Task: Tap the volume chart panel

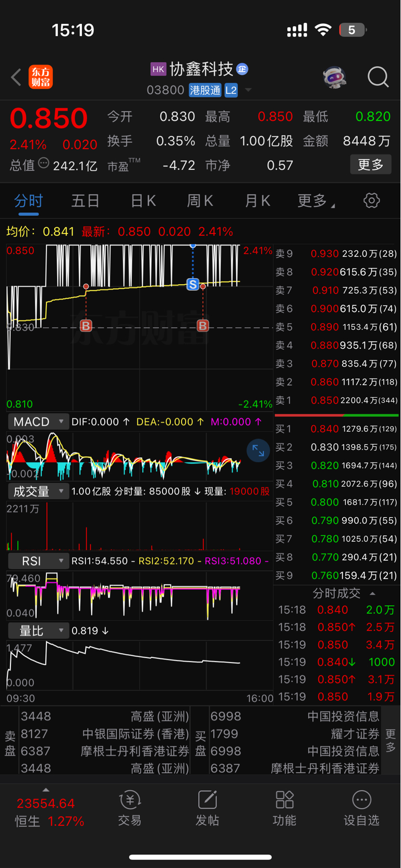Action: coord(140,525)
